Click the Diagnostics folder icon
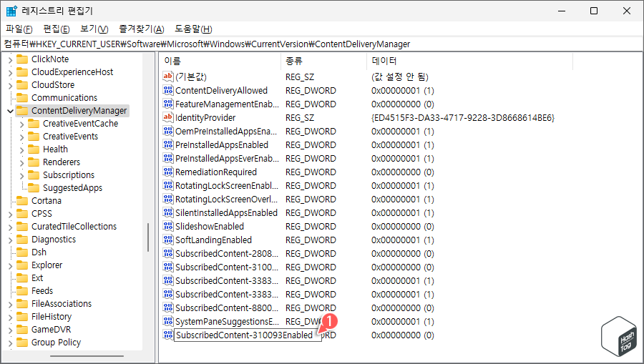This screenshot has height=364, width=644. pyautogui.click(x=22, y=240)
